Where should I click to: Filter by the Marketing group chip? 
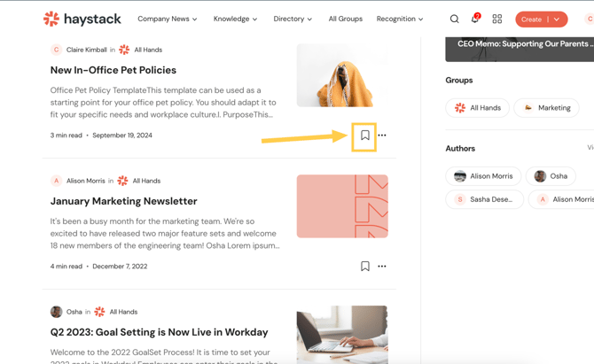tap(546, 108)
